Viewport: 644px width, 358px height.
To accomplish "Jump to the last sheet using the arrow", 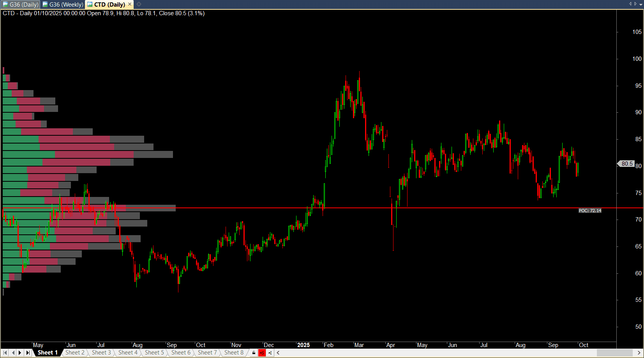I will tap(28, 353).
